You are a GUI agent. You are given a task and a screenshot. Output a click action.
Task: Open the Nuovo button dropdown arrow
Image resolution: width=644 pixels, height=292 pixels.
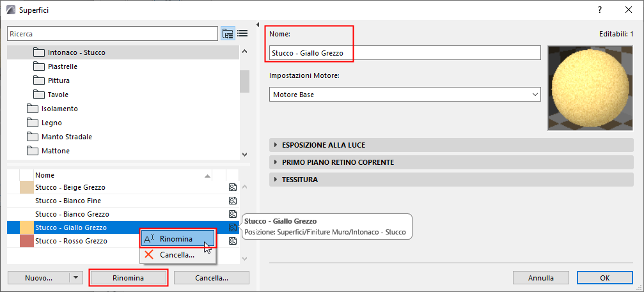click(76, 278)
